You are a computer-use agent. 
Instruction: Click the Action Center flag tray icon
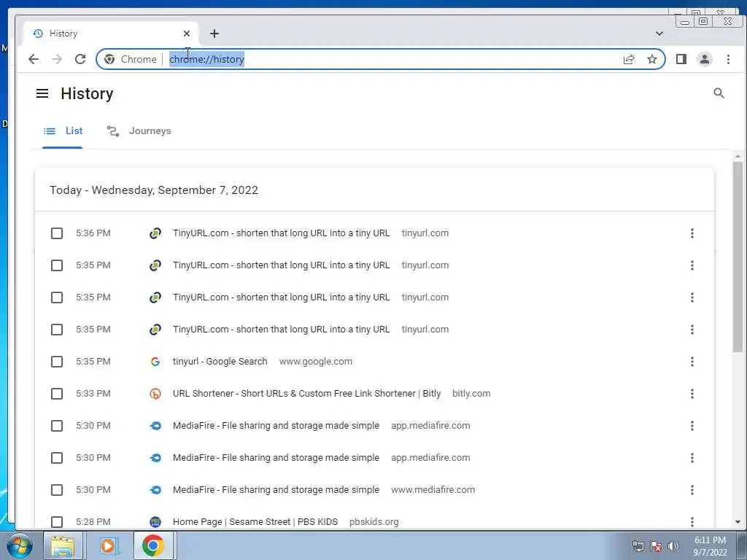[x=656, y=546]
